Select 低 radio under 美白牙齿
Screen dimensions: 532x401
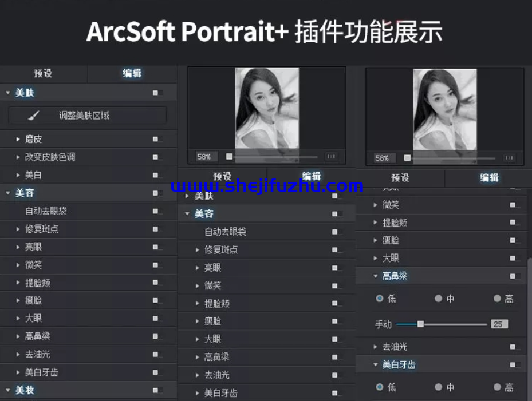[380, 387]
